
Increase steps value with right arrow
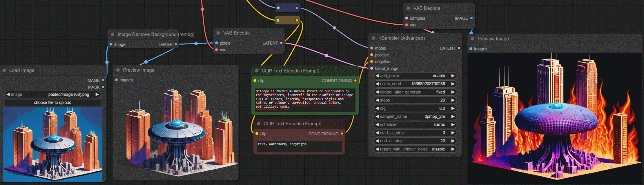coord(453,100)
